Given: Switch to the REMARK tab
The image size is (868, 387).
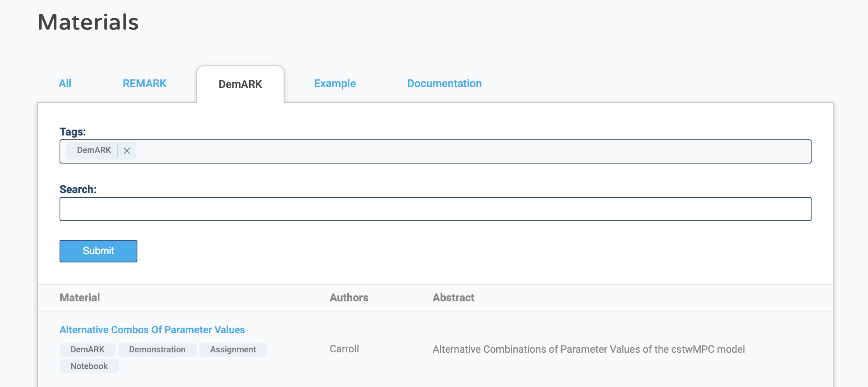Looking at the screenshot, I should tap(144, 83).
